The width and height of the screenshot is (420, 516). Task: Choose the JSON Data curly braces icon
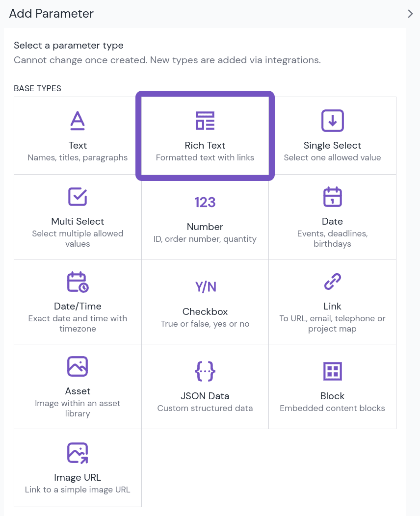click(205, 371)
